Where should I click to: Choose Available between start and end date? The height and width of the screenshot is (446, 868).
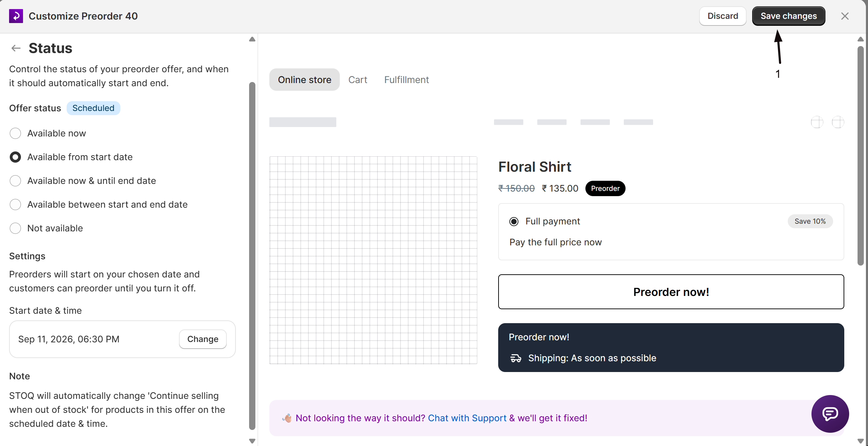15,205
